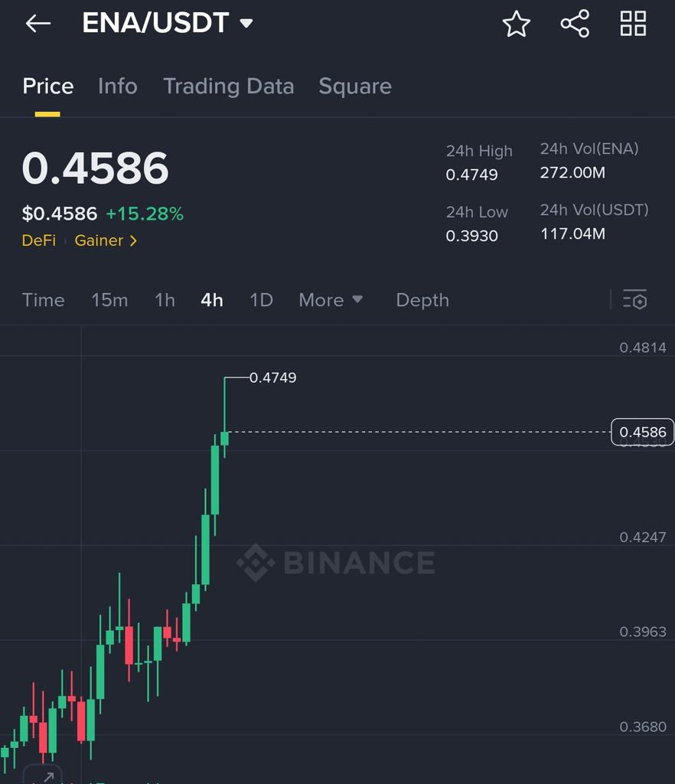
Task: Open the four-square grid menu icon
Action: coord(633,24)
